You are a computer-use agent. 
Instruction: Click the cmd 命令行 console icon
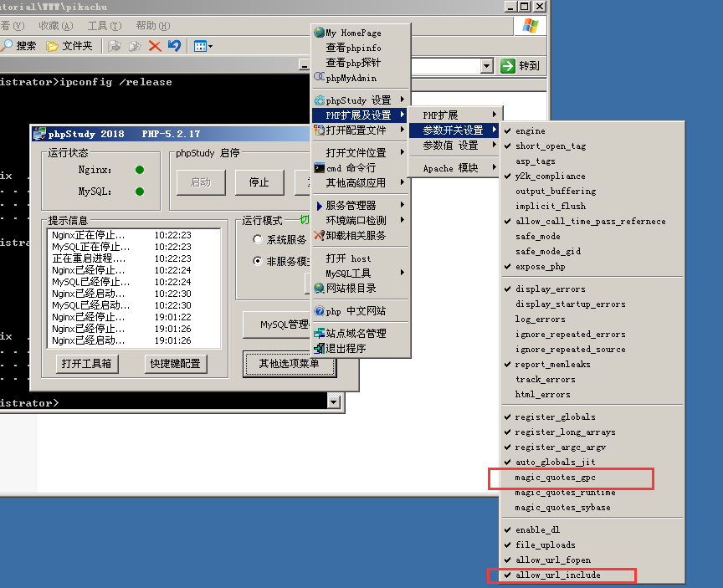pyautogui.click(x=319, y=168)
